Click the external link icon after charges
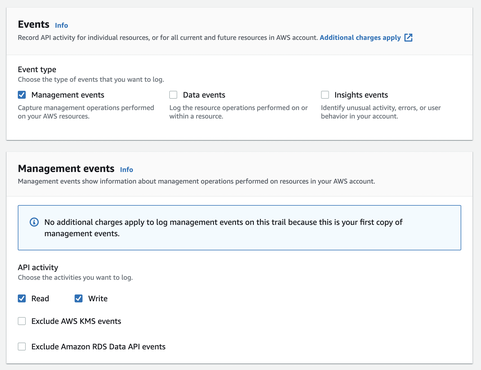This screenshot has height=370, width=481. [x=408, y=38]
